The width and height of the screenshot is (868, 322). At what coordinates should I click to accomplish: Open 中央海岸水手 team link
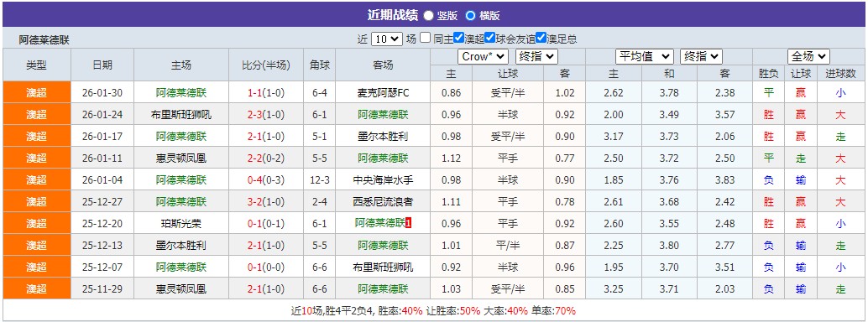click(x=383, y=179)
